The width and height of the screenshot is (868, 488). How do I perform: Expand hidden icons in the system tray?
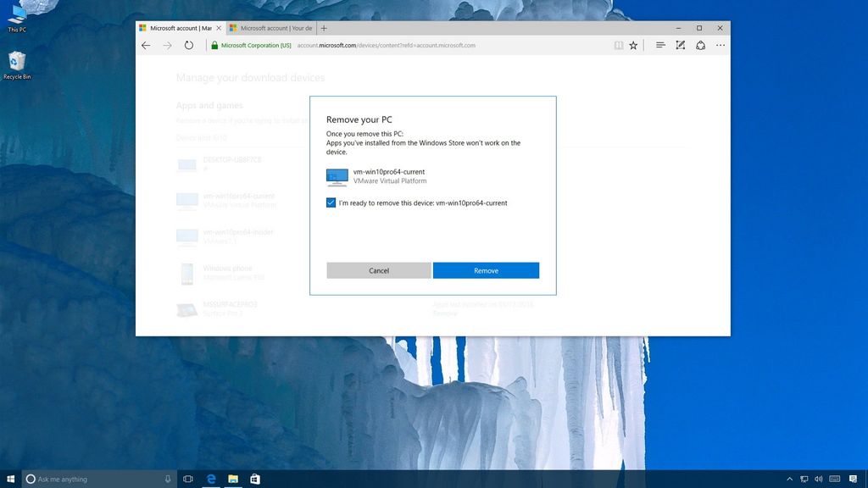click(789, 479)
